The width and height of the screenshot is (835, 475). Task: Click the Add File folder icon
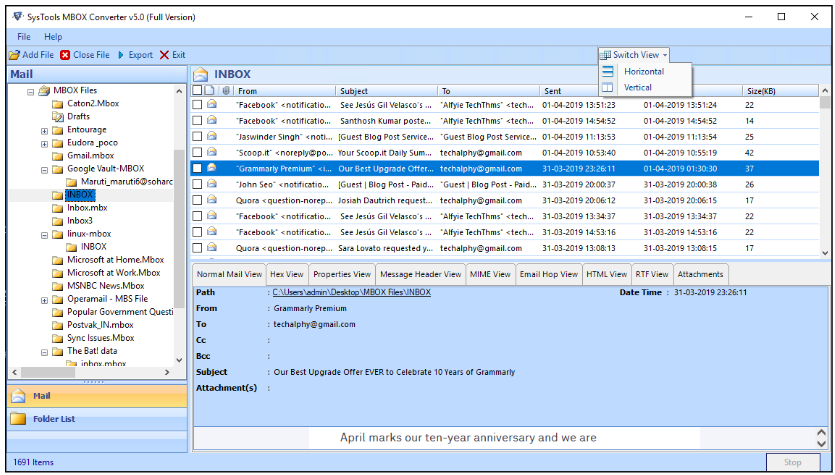[x=15, y=55]
